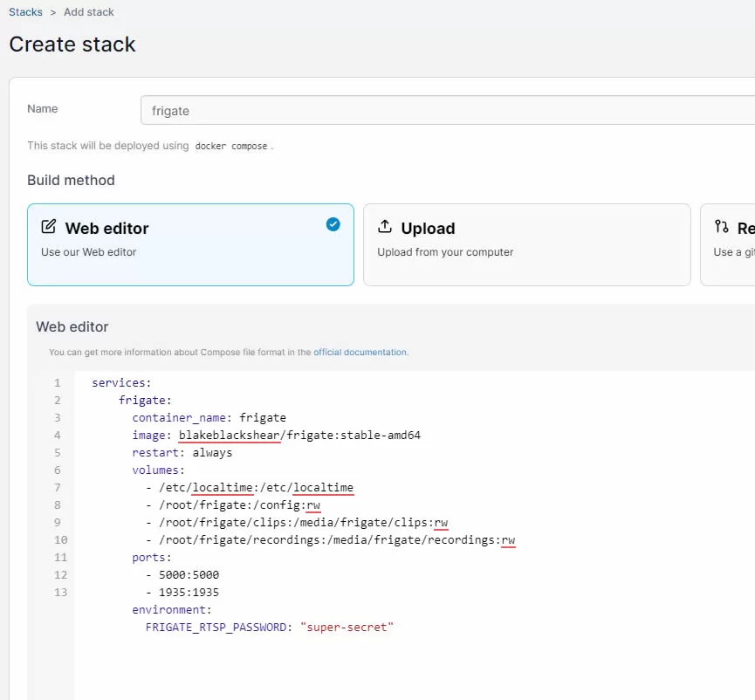Click the 'container_name: frigate' line
The image size is (755, 700).
tap(209, 417)
